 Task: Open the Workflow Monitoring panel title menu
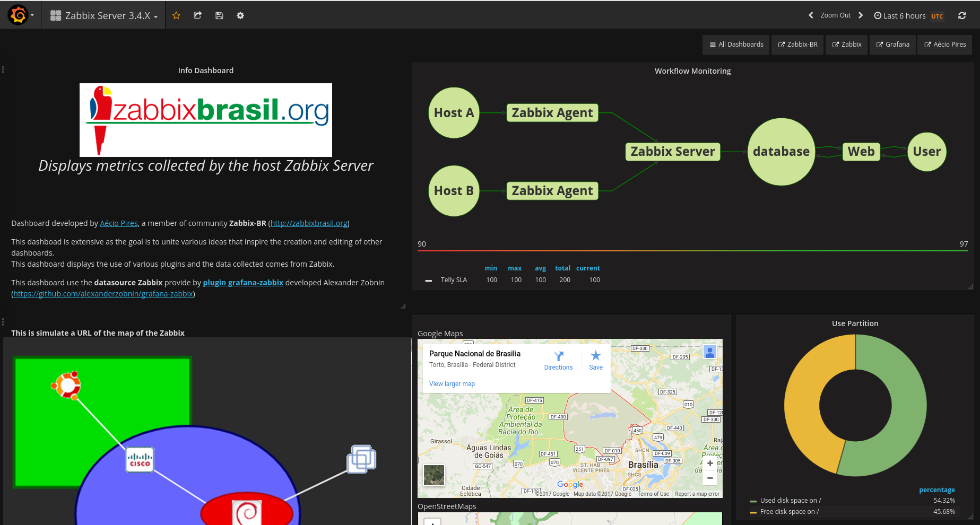(692, 71)
